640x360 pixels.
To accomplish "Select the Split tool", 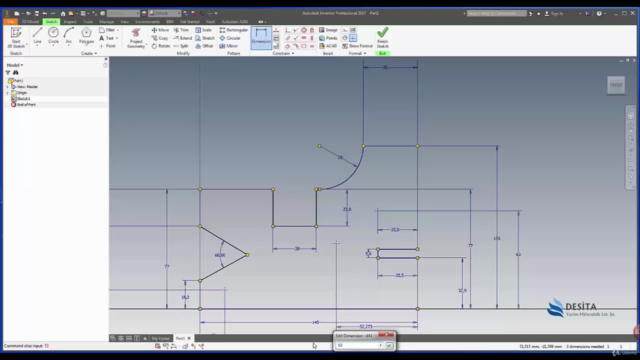I will (x=181, y=46).
